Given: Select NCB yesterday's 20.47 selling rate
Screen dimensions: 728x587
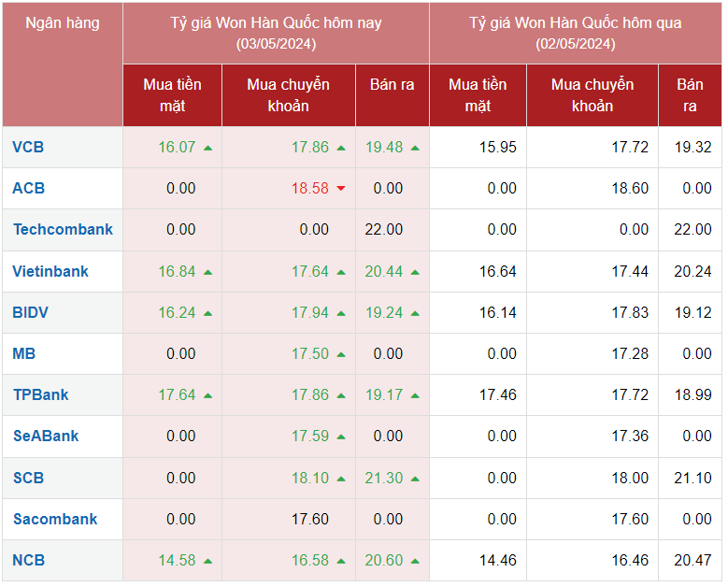Looking at the screenshot, I should point(693,560).
